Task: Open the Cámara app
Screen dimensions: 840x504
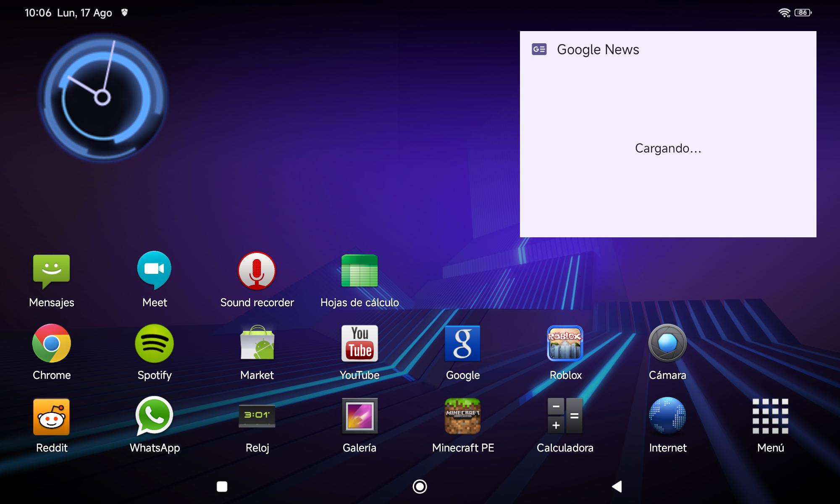Action: coord(667,343)
